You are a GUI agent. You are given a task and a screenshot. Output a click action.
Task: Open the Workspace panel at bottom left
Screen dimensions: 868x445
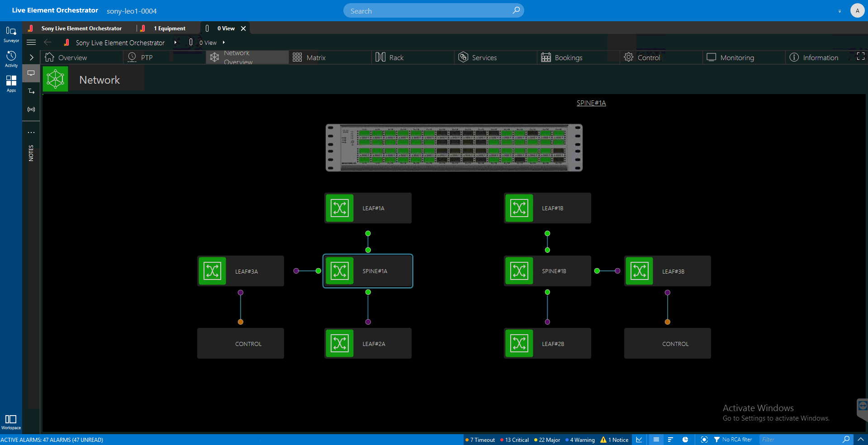[x=11, y=422]
